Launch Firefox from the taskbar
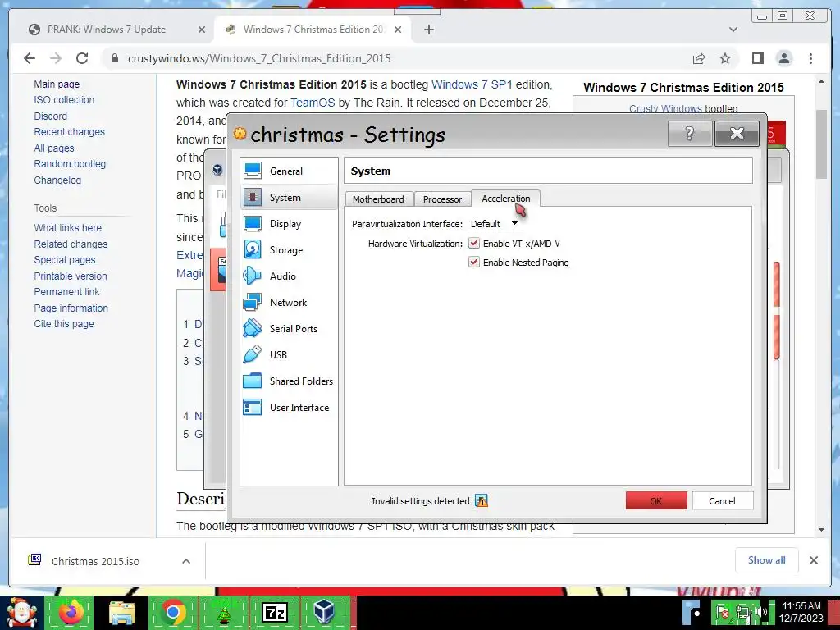Viewport: 840px width, 630px height. click(71, 612)
